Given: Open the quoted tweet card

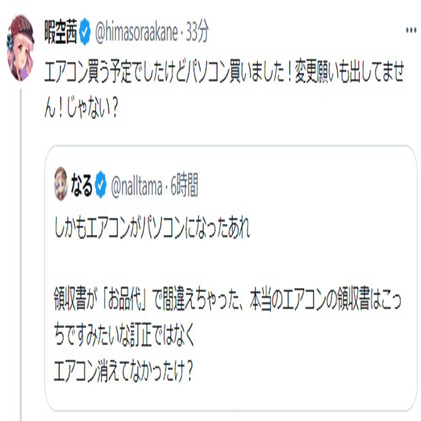Looking at the screenshot, I should pyautogui.click(x=231, y=278).
